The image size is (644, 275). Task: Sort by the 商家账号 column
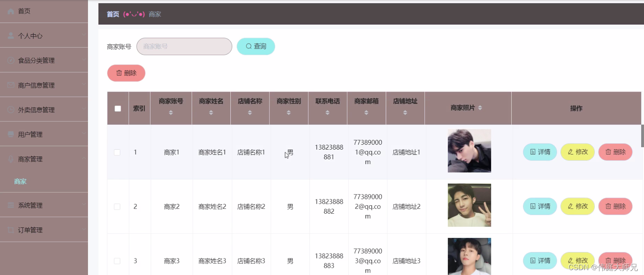(171, 112)
